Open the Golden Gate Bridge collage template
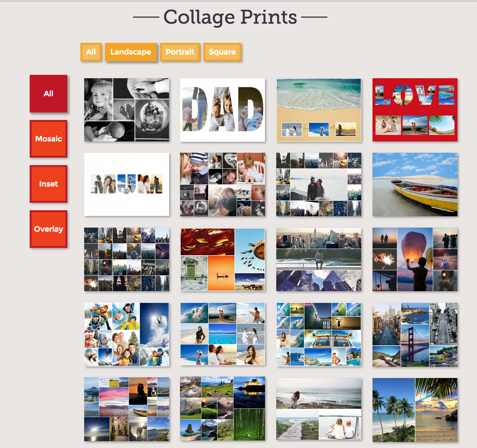This screenshot has width=477, height=448. (x=415, y=334)
